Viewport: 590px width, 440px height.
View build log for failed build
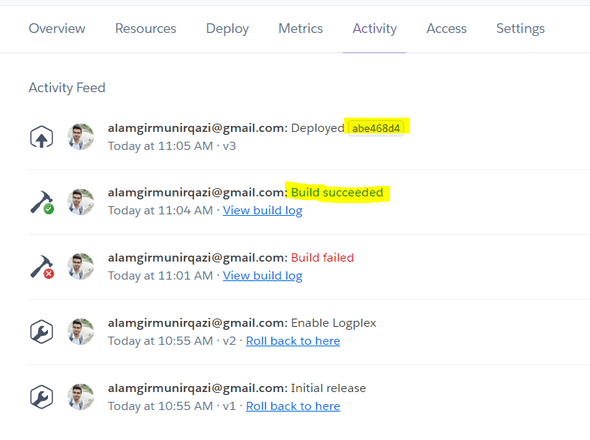pos(262,276)
